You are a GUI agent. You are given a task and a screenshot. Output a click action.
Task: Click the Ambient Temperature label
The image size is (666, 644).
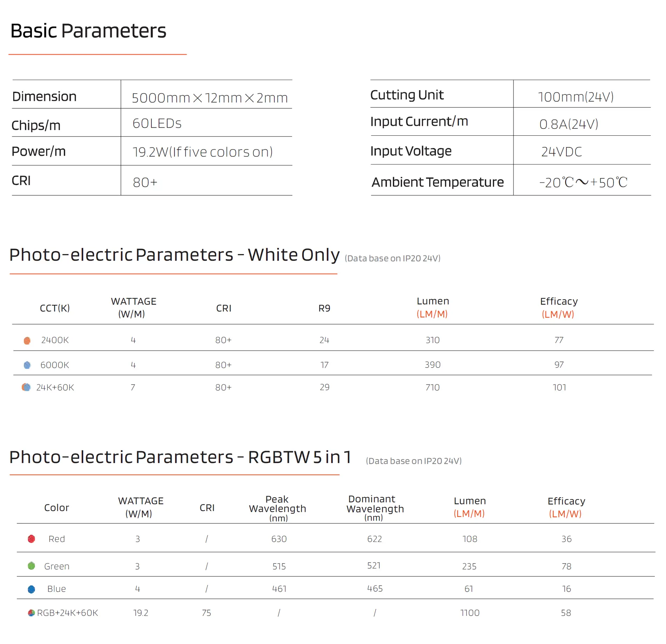437,182
